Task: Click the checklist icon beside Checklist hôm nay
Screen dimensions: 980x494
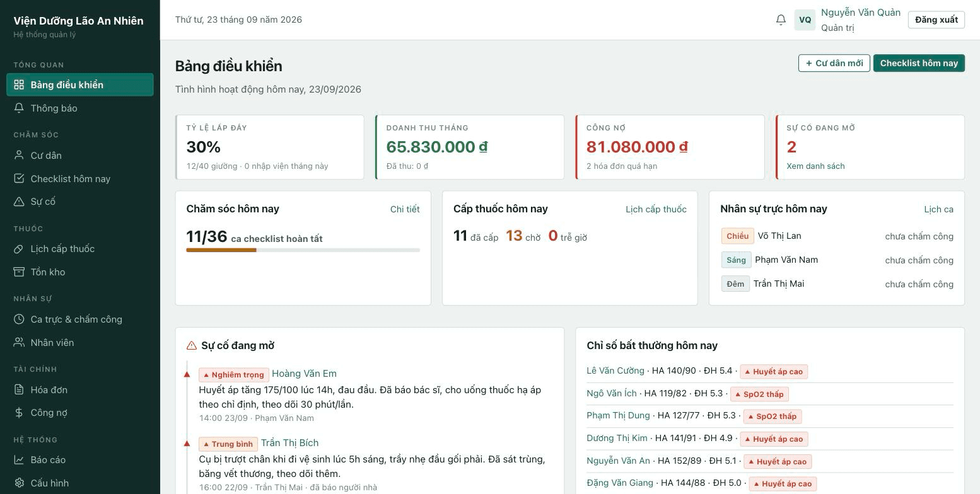Action: (19, 178)
